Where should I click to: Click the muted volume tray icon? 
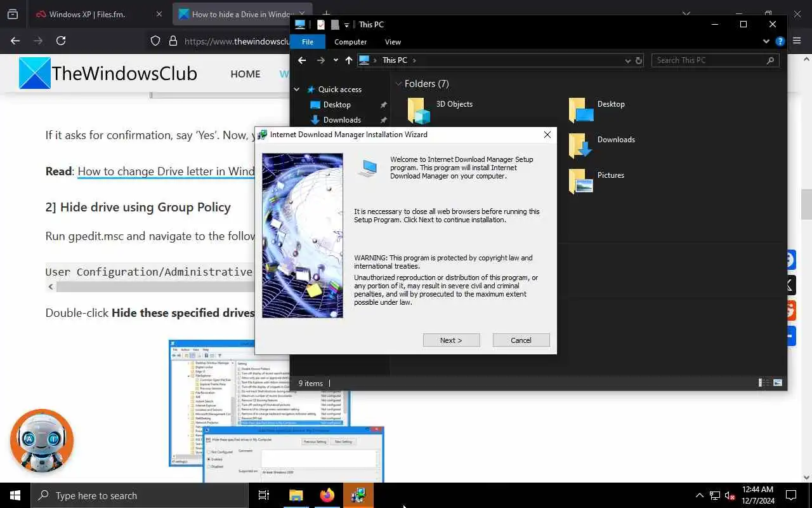point(730,495)
